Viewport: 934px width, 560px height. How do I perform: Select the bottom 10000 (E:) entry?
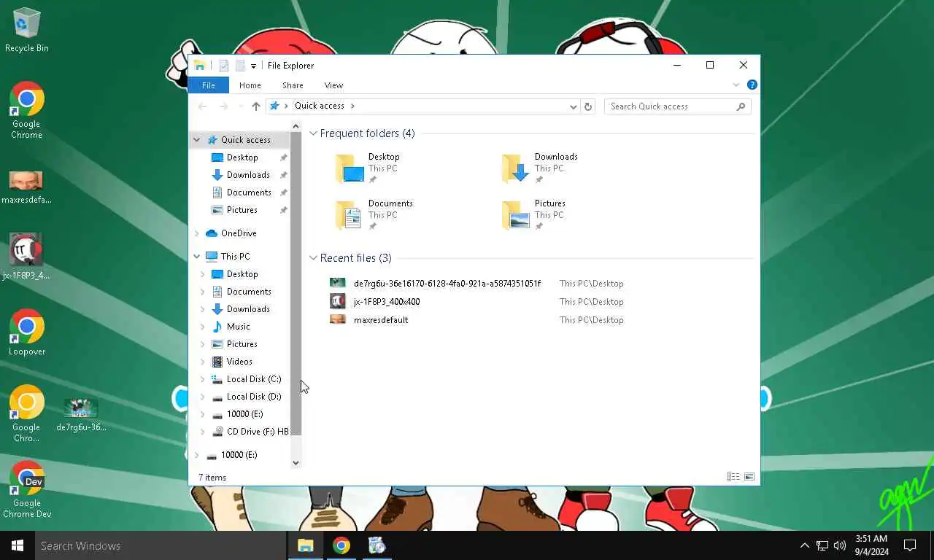(x=239, y=455)
